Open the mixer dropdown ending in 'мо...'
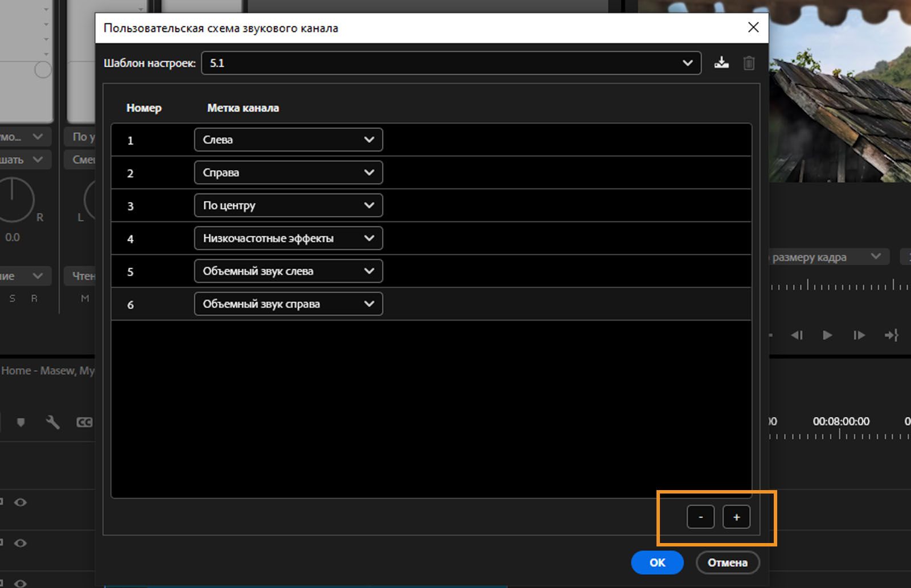This screenshot has width=911, height=588. click(x=26, y=137)
